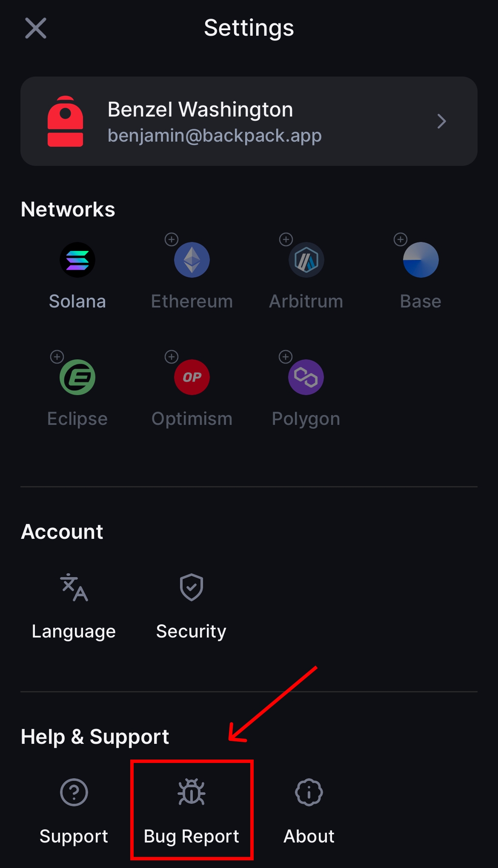
Task: Open Benzel Washington account profile
Action: 441,121
